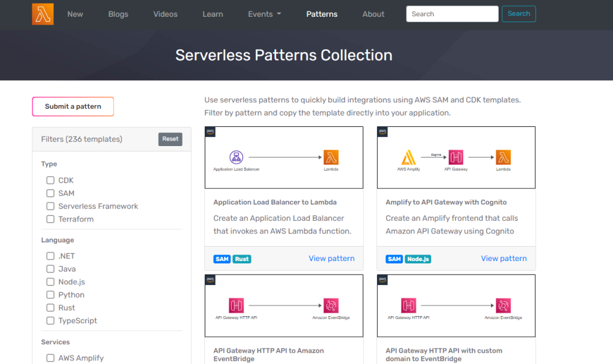Click the EventBridge icon in the custom domain card

click(x=502, y=305)
